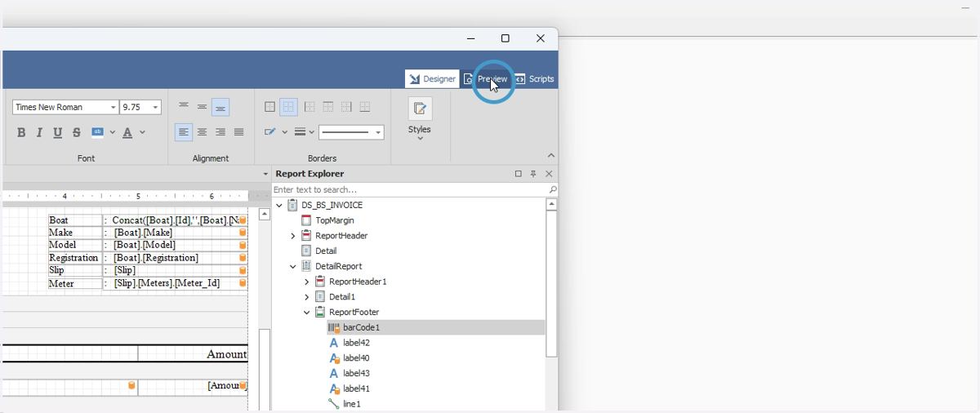Toggle the no borders option

tap(288, 107)
